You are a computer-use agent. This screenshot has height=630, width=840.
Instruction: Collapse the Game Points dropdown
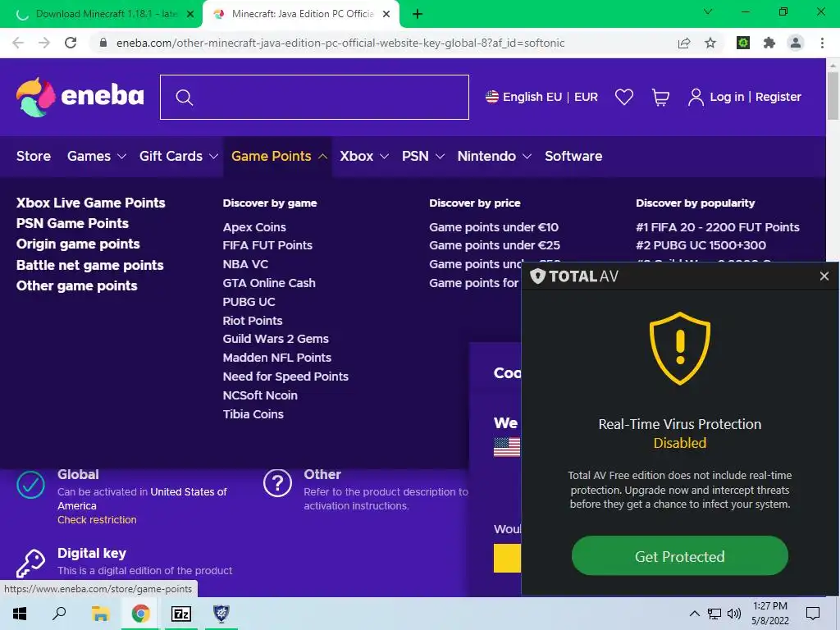pyautogui.click(x=279, y=156)
